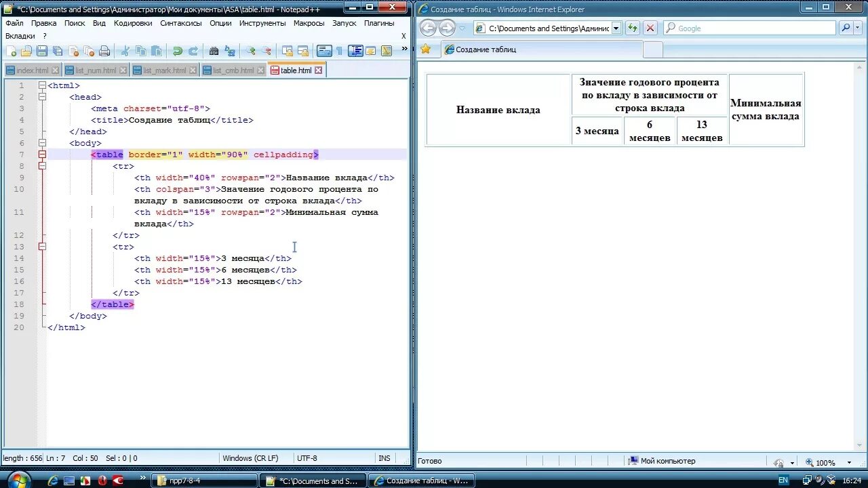Open the Правка menu
Screen dimensions: 868x488
pyautogui.click(x=43, y=23)
